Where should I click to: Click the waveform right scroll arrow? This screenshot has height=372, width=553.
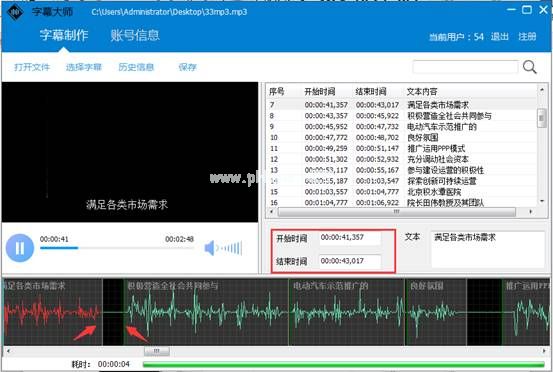coord(544,351)
